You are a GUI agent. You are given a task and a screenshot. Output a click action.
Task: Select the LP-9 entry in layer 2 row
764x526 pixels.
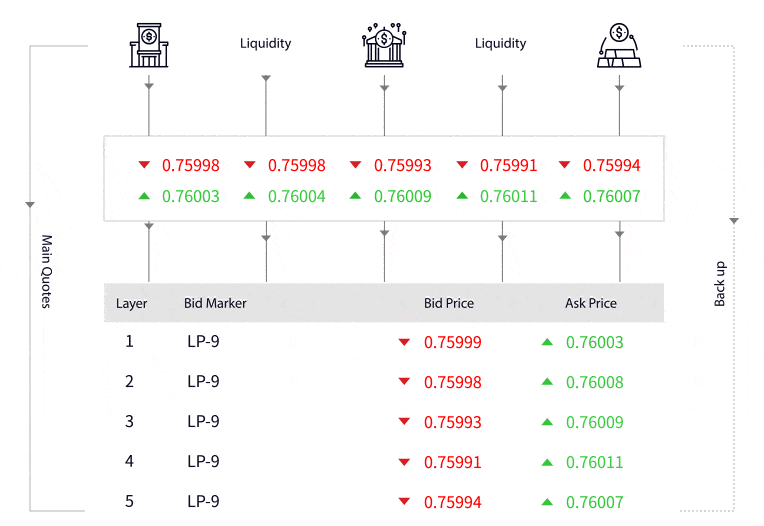point(203,382)
